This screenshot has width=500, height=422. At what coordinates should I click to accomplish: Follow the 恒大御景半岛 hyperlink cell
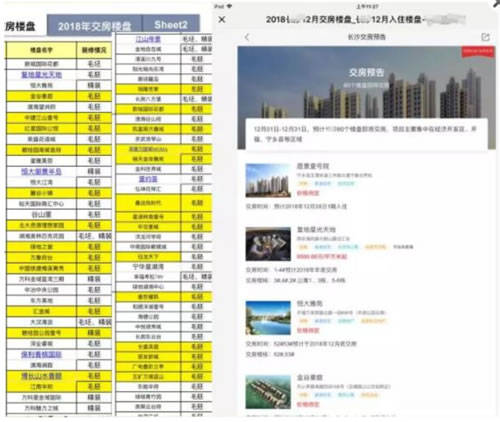(41, 171)
